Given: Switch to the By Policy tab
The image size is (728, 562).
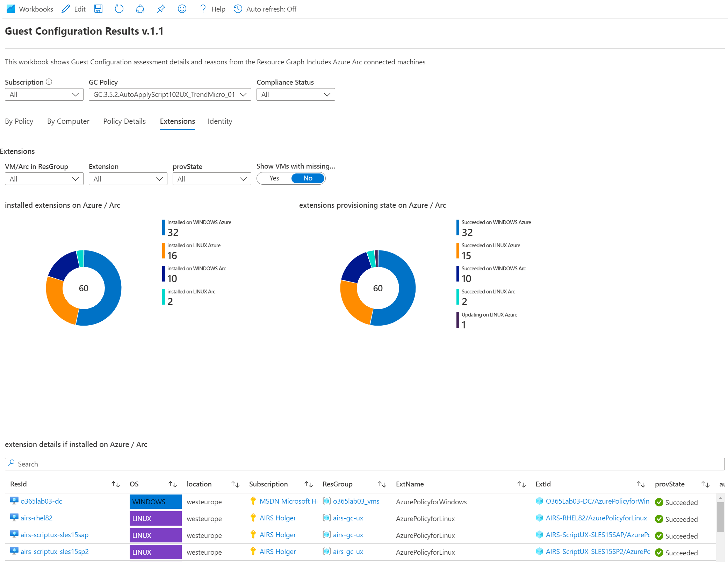Looking at the screenshot, I should pyautogui.click(x=19, y=121).
